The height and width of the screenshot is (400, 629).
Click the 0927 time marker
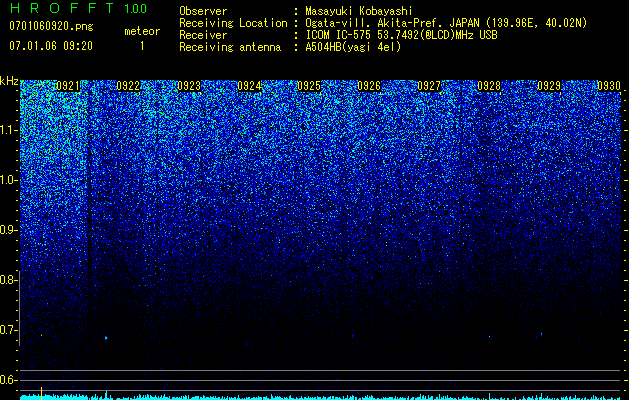pos(429,86)
